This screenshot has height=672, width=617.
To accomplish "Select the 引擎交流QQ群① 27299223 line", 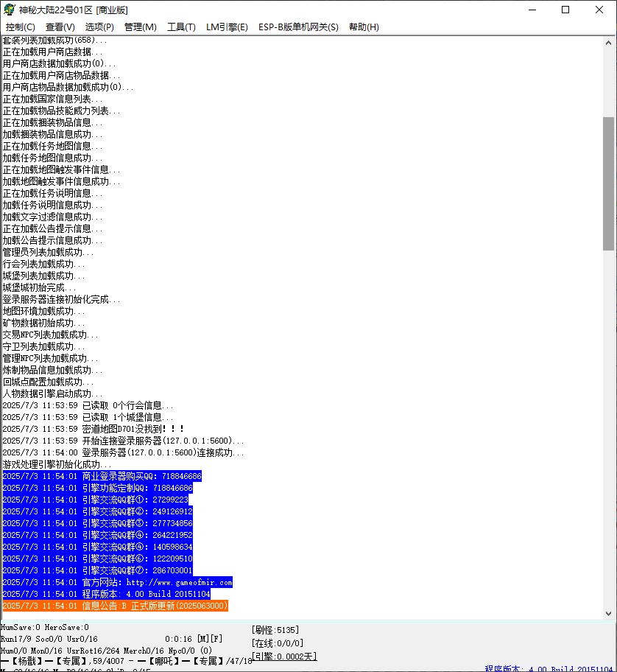I will [96, 500].
